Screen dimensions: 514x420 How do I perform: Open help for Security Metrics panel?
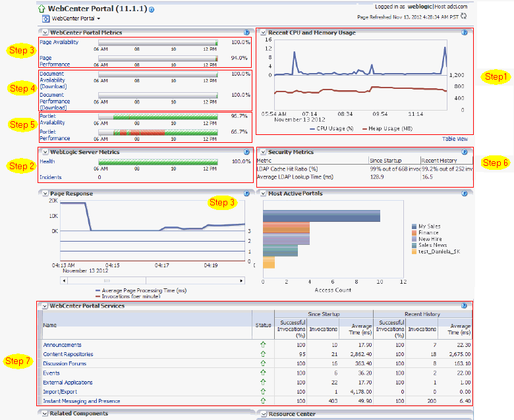[x=465, y=152]
